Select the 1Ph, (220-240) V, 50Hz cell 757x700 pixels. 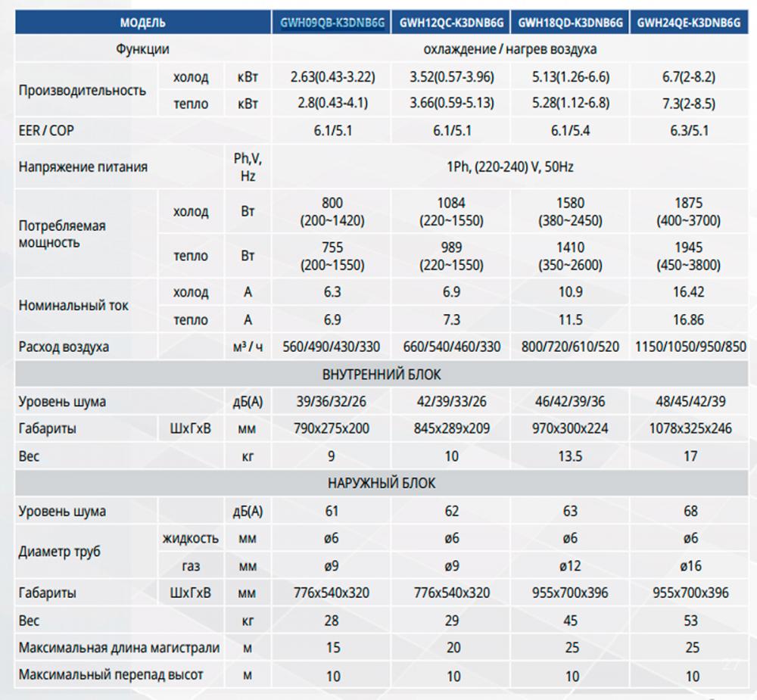[x=510, y=166]
